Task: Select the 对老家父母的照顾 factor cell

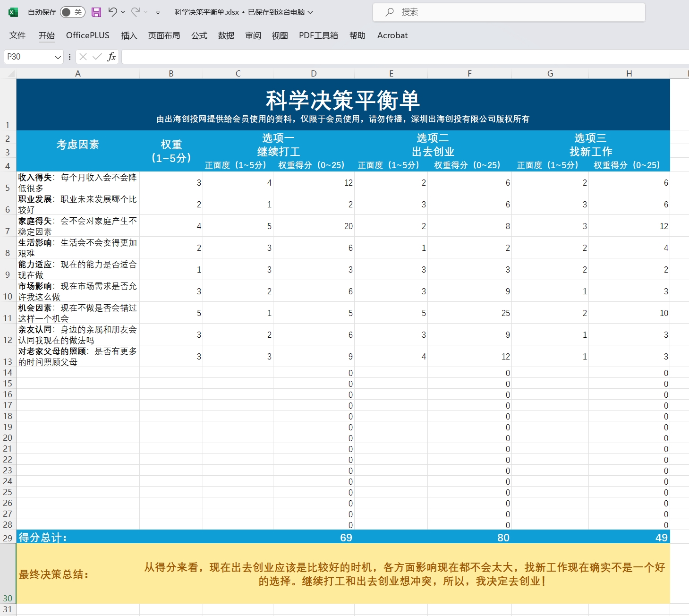Action: pos(78,356)
